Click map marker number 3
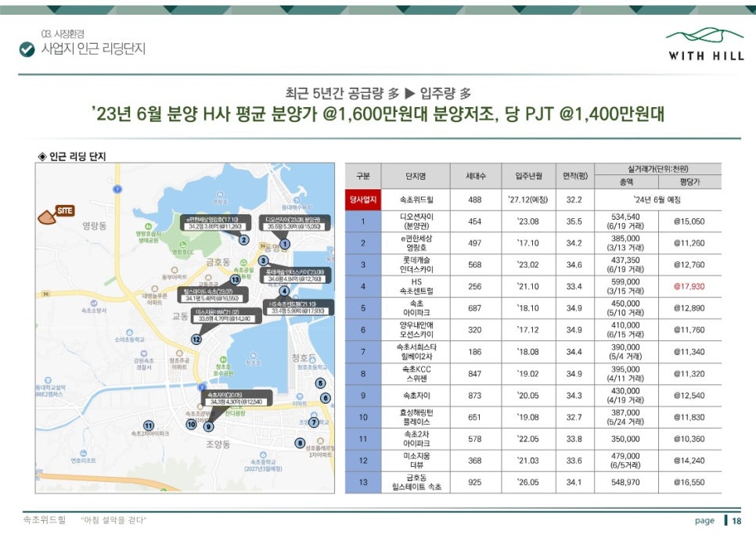Screen dimensions: 756x535 [263, 260]
